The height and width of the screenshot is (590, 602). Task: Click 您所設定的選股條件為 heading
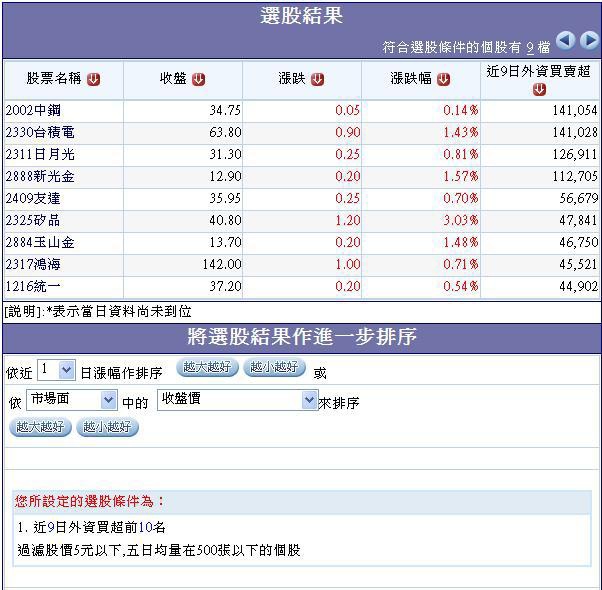tap(89, 501)
